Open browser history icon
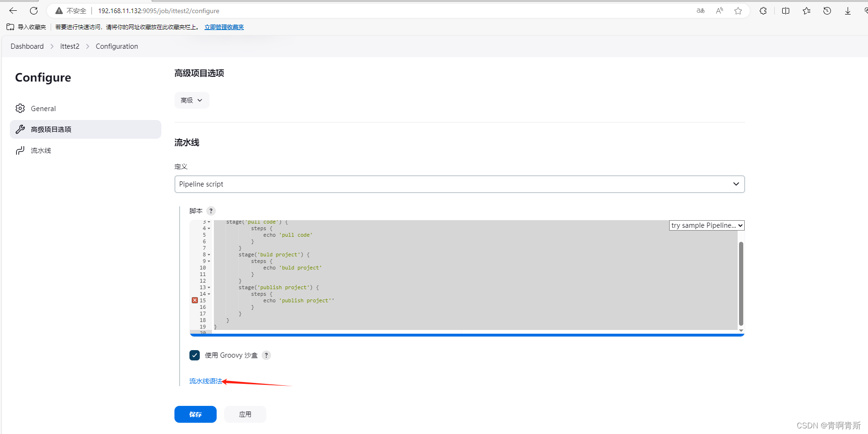868x434 pixels. point(827,11)
